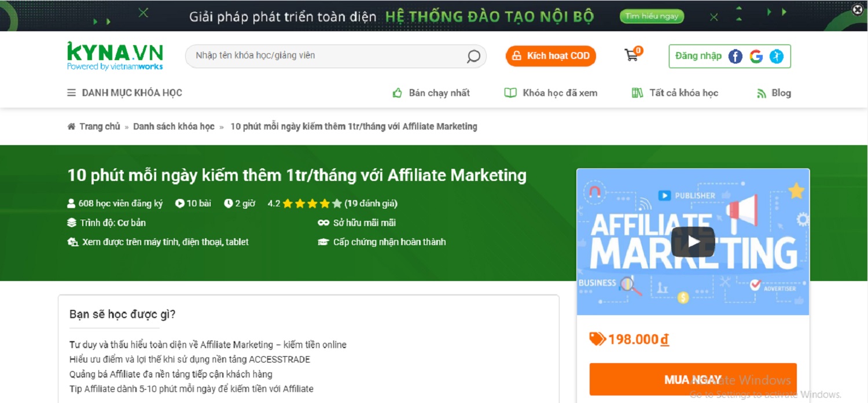Image resolution: width=868 pixels, height=403 pixels.
Task: Click the Tìm hiểu ngay banner button
Action: point(652,16)
